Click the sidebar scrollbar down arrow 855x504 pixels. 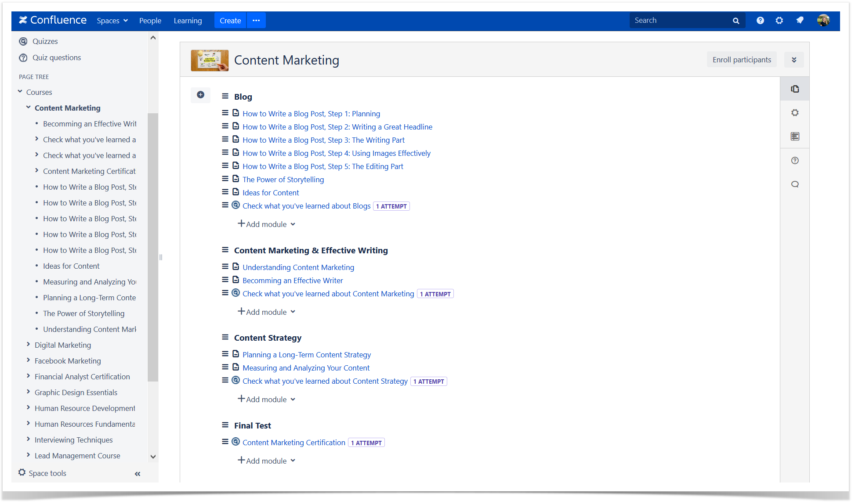coord(153,457)
